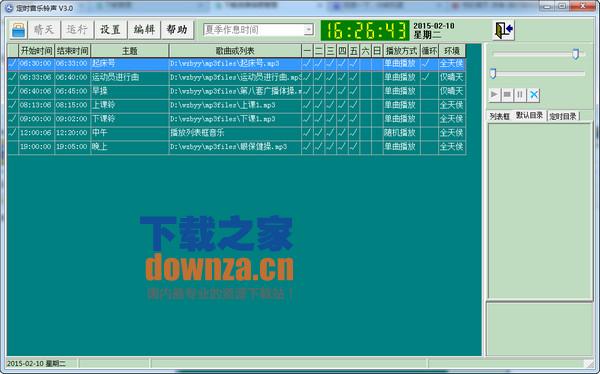
Task: Click the 眼保健操.mp3 file path cell
Action: point(235,147)
